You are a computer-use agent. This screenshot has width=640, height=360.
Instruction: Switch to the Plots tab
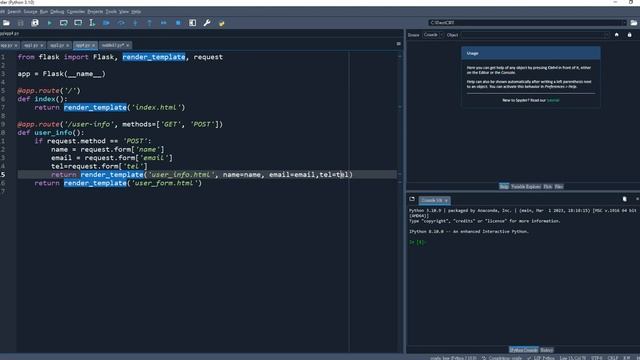(x=548, y=187)
